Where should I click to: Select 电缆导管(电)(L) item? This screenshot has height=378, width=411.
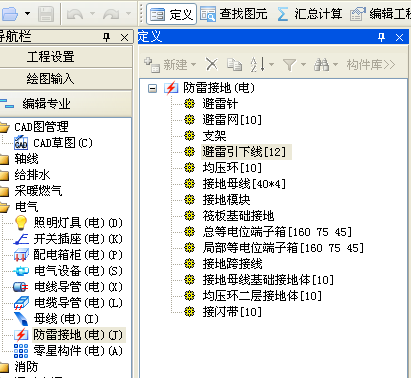coord(78,303)
